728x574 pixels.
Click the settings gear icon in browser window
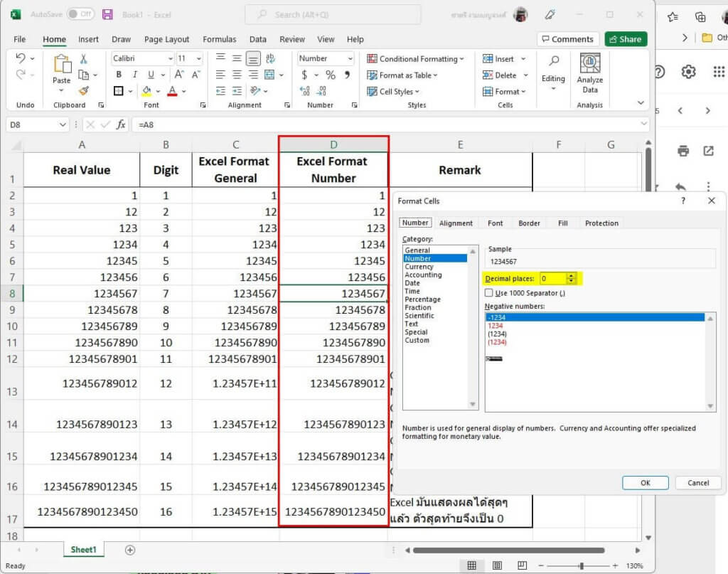click(x=688, y=72)
